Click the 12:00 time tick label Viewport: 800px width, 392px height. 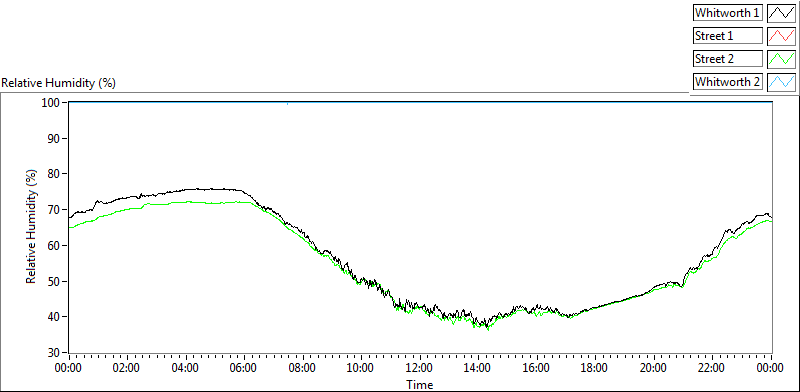tap(420, 368)
